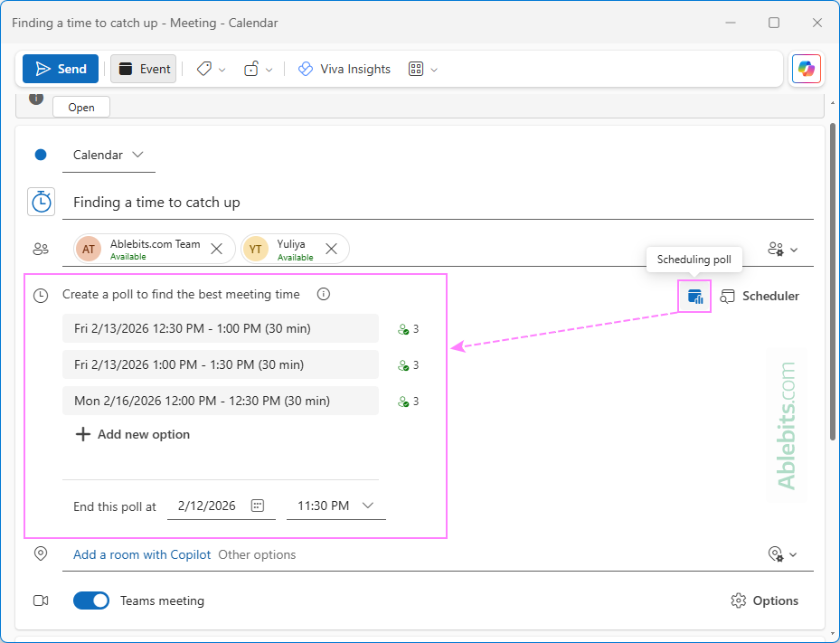This screenshot has width=840, height=643.
Task: Open the poll end time dropdown showing 11:30 PM
Action: pos(368,506)
